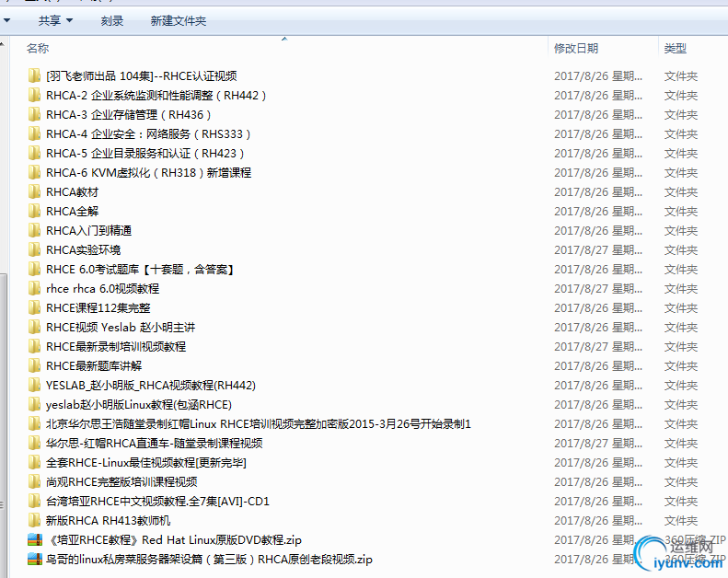Click name 尚观RHCE完整版培训课程视频

click(x=121, y=482)
